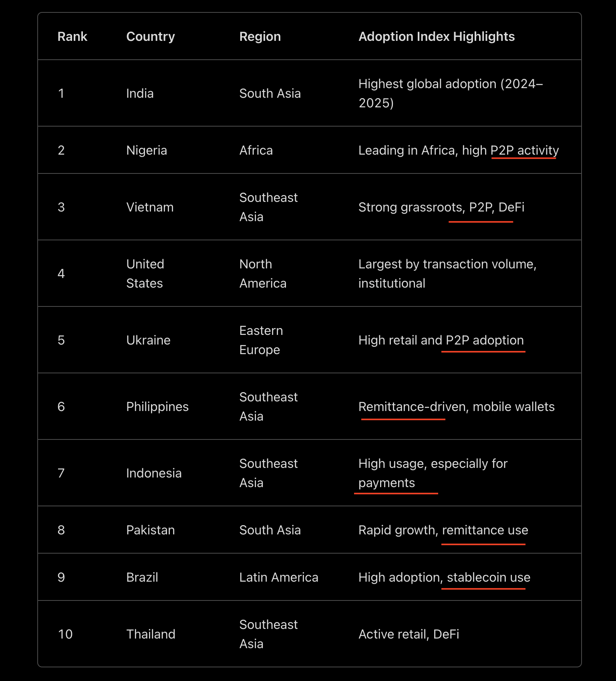Select the United States cell
This screenshot has width=616, height=681.
pyautogui.click(x=145, y=274)
